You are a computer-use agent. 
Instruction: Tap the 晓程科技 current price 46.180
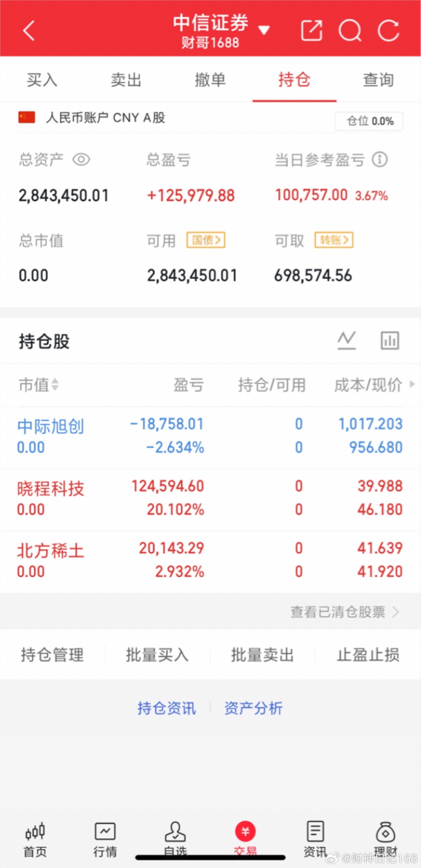coord(380,510)
